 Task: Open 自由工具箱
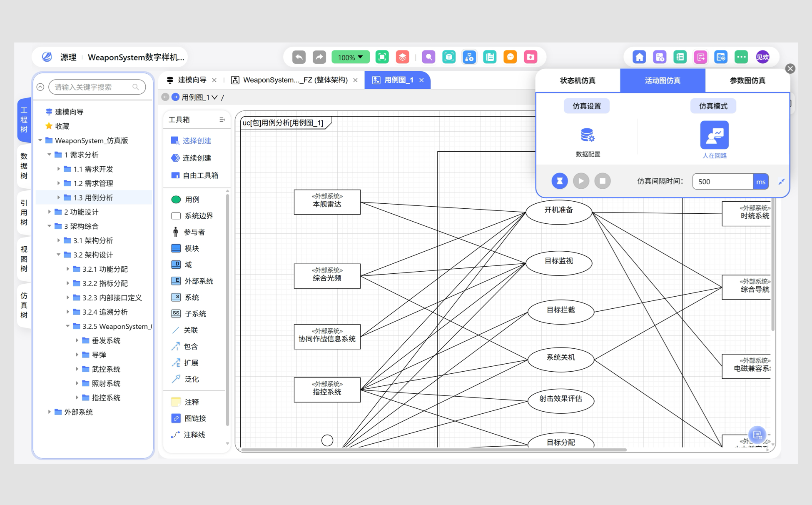coord(194,175)
